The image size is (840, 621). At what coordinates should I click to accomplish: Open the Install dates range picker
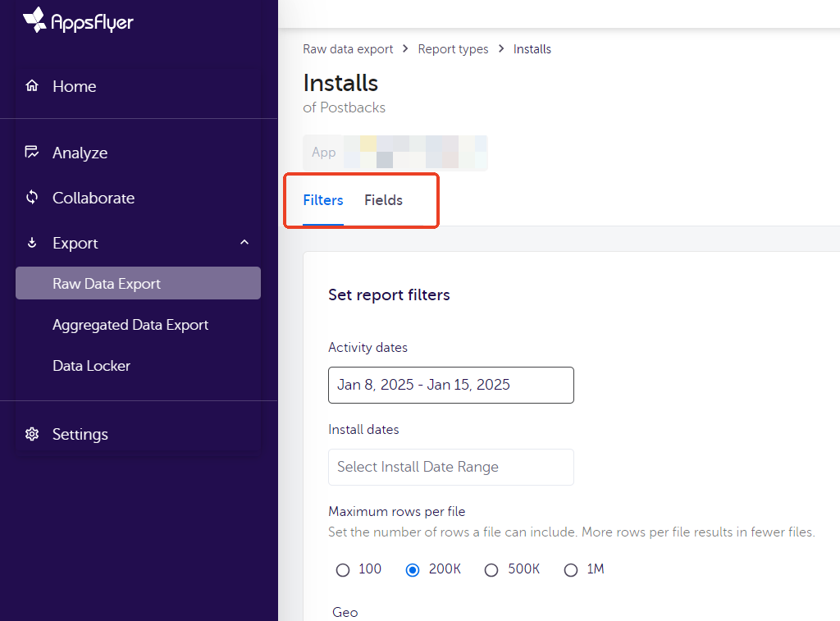451,468
